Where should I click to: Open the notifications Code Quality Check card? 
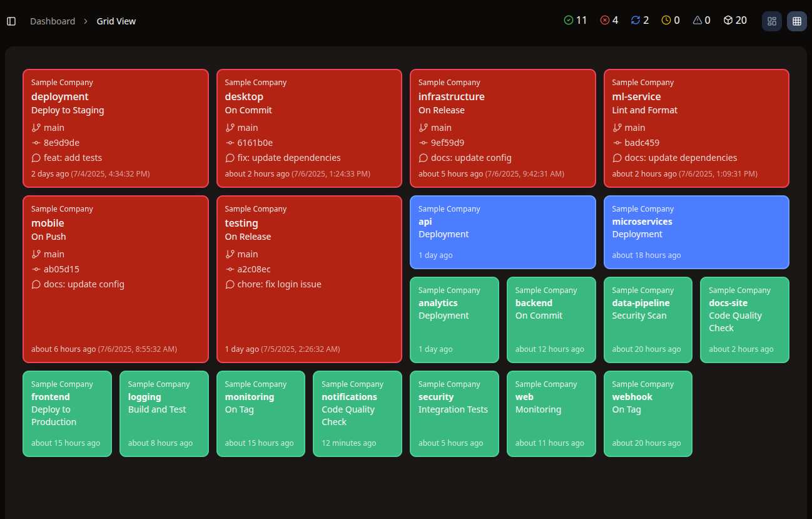(357, 413)
